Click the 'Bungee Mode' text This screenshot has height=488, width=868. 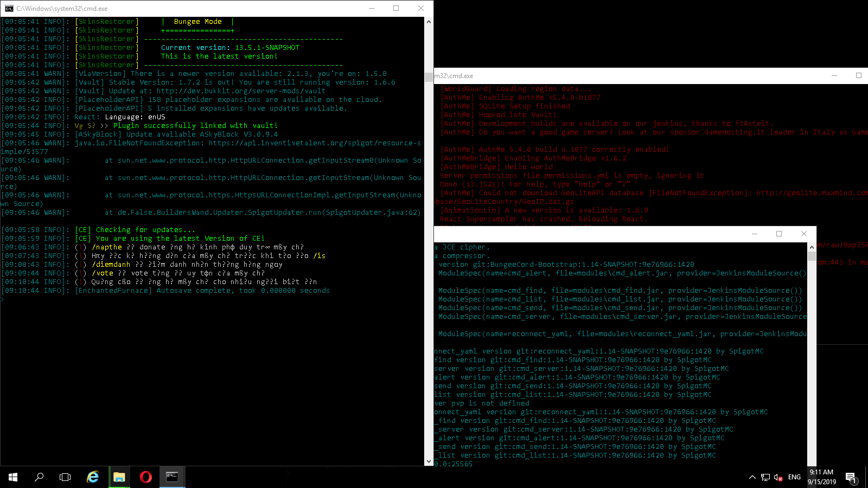[198, 22]
